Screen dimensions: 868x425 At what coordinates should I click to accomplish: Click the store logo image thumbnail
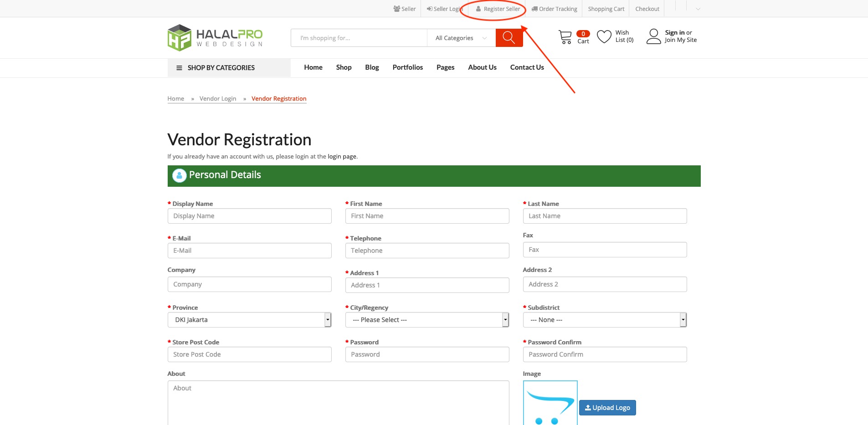(550, 403)
